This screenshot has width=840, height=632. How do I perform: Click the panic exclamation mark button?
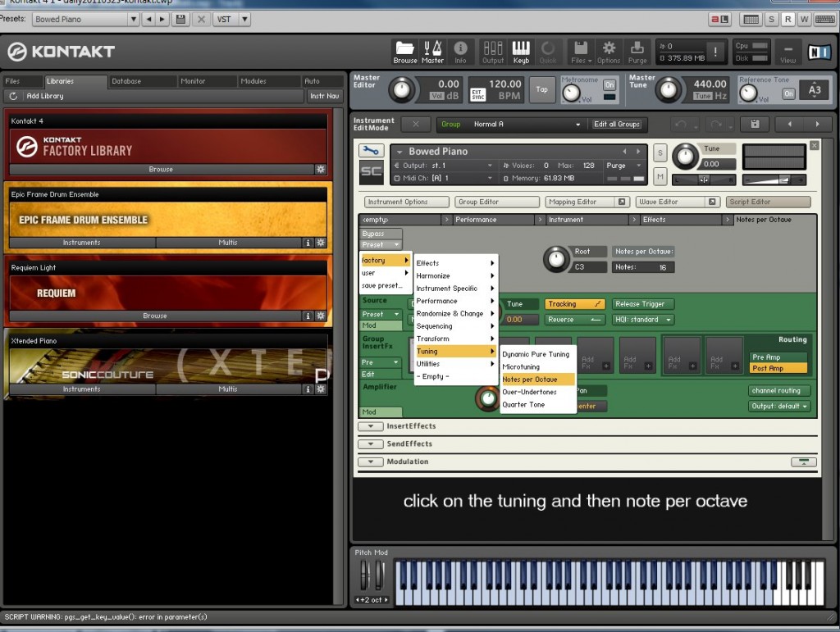click(x=715, y=52)
